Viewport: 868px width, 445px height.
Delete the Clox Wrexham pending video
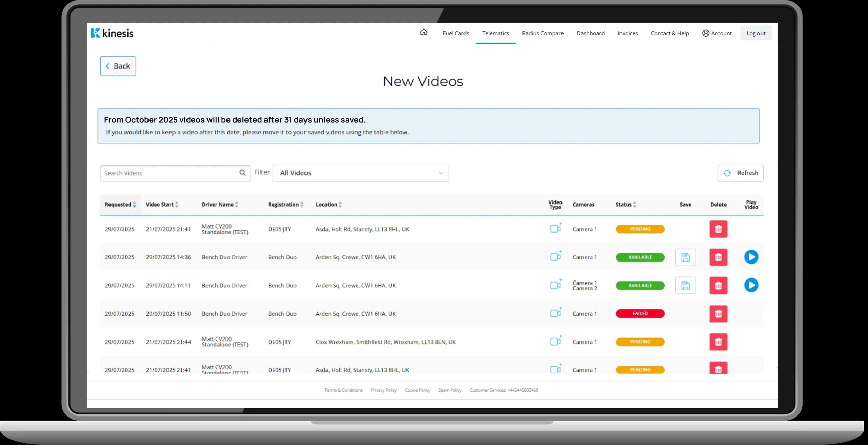tap(718, 342)
